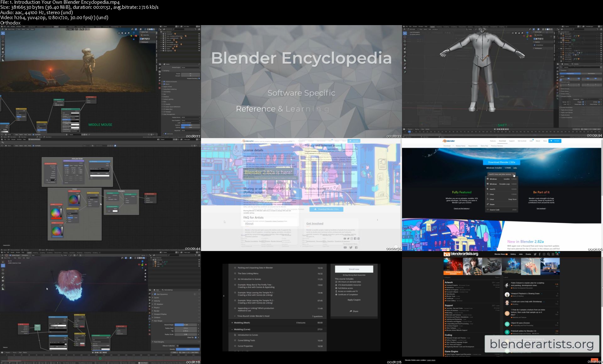Click the Share arrow icon in course sidebar

[x=351, y=311]
